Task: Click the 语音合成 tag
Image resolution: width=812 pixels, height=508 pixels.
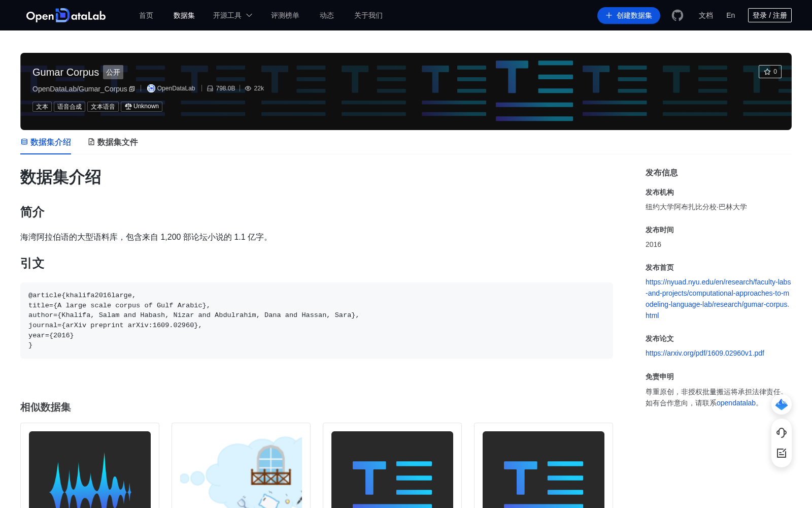Action: 70,107
